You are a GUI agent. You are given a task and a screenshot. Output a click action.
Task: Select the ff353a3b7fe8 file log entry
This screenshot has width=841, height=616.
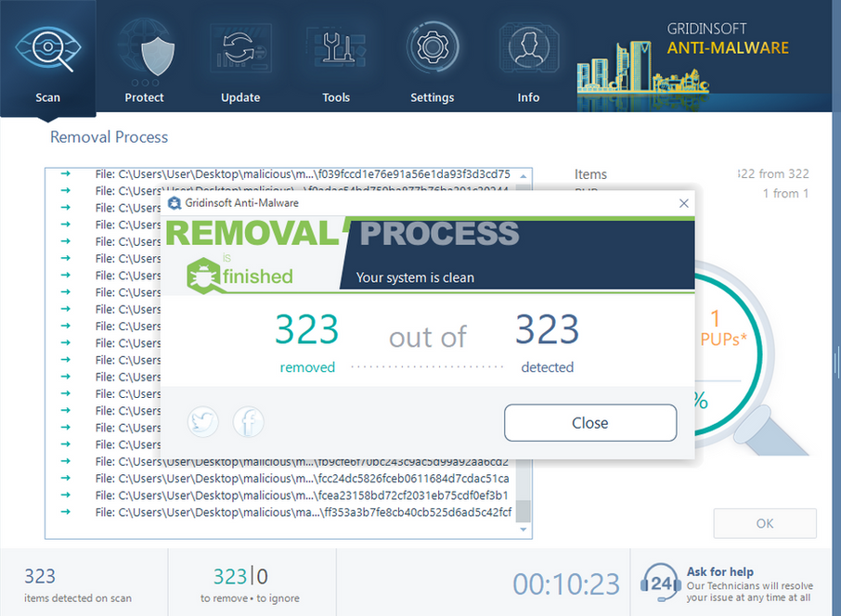(302, 512)
